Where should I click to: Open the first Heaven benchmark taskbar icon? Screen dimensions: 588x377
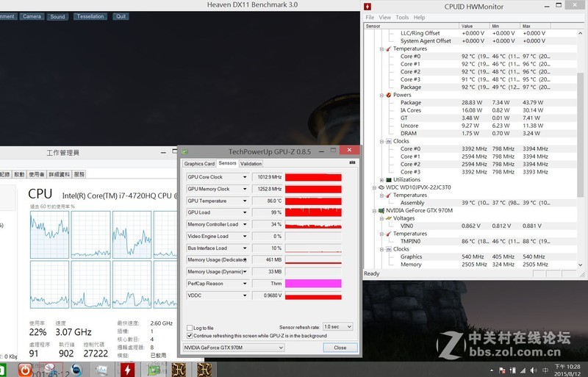(179, 370)
